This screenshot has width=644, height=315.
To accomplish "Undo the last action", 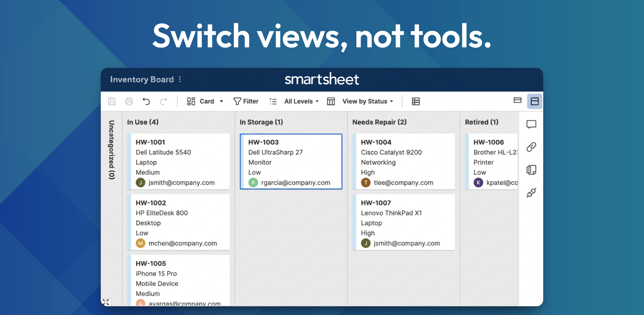I will [146, 101].
